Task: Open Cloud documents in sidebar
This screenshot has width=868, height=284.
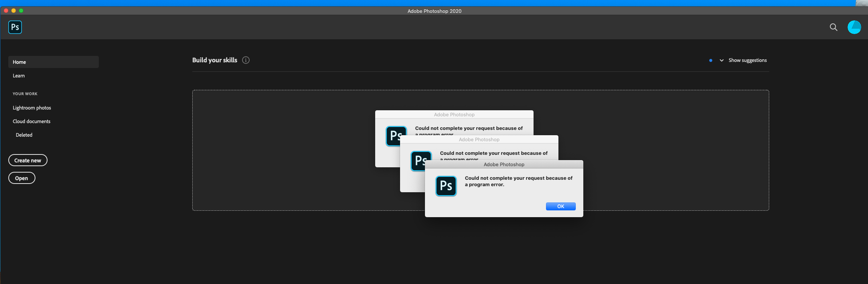Action: click(32, 121)
